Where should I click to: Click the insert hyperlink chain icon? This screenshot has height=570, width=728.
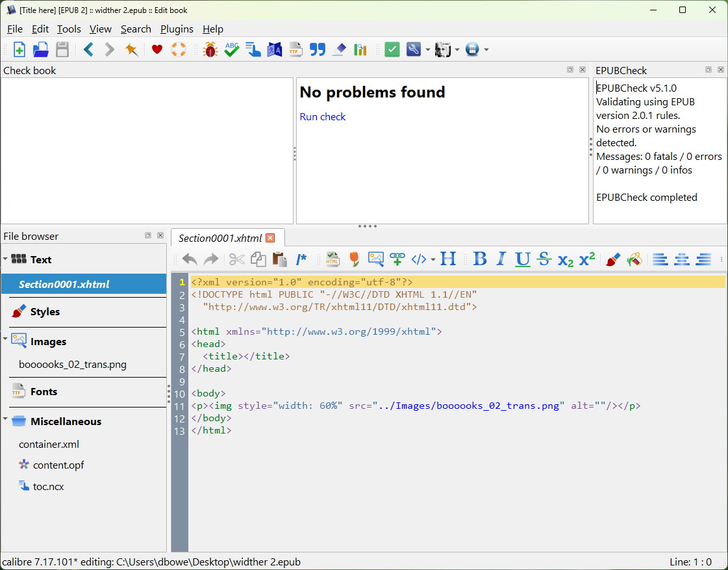pyautogui.click(x=397, y=259)
